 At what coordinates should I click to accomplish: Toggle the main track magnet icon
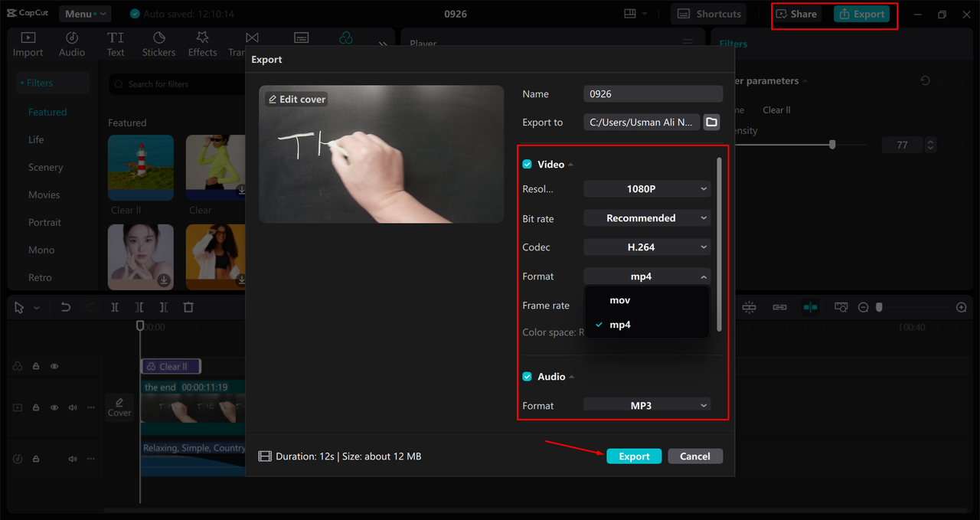[749, 307]
